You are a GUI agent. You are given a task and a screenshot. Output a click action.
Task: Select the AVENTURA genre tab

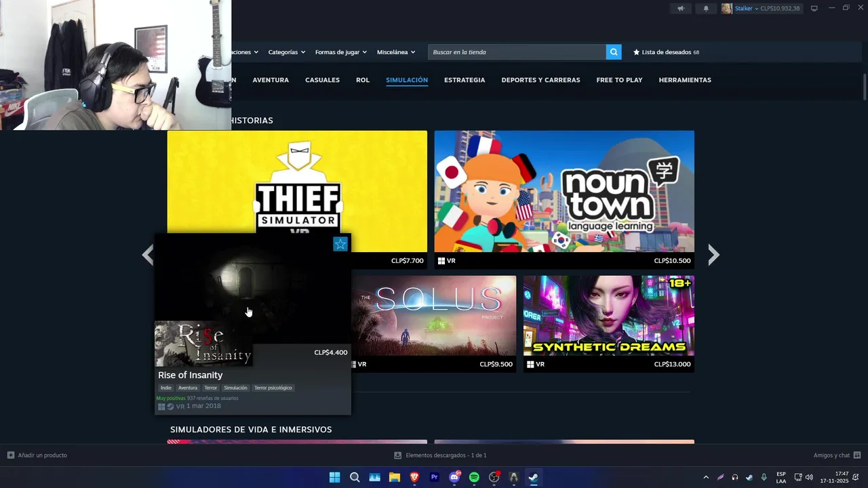[271, 80]
